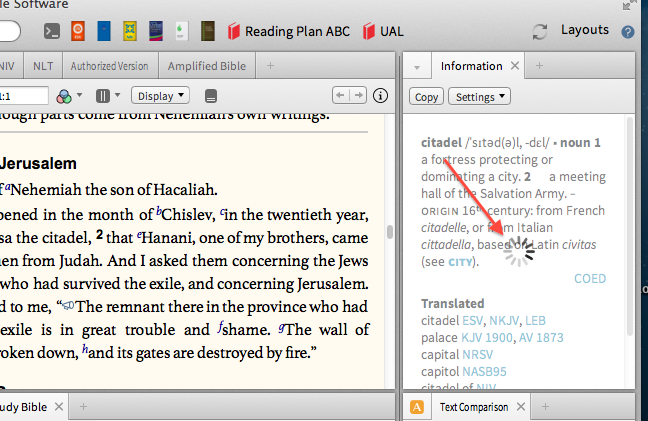Image resolution: width=648 pixels, height=421 pixels.
Task: Open the dark olive book shortcut
Action: 208,31
